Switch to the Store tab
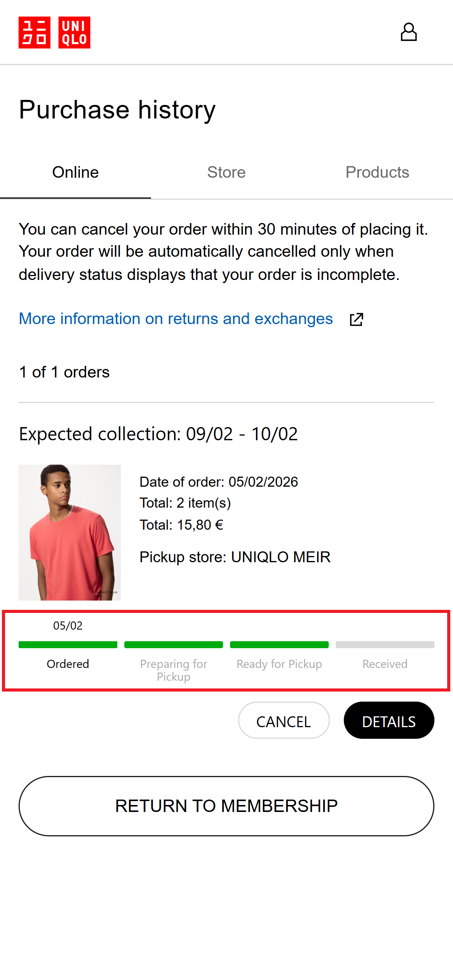This screenshot has height=980, width=453. (x=226, y=172)
